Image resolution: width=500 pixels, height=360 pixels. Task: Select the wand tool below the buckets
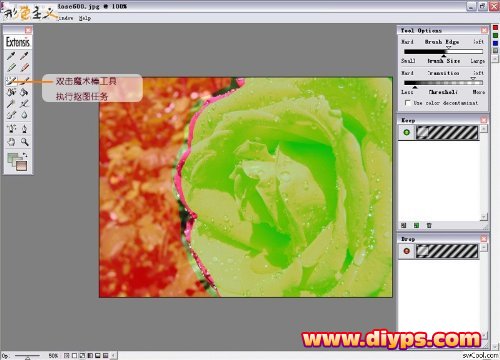[x=11, y=104]
